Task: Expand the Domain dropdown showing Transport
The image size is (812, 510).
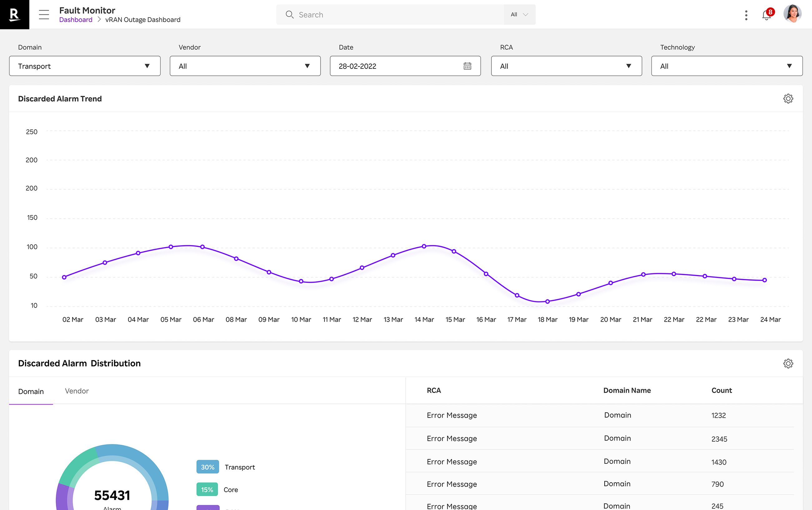Action: (x=85, y=66)
